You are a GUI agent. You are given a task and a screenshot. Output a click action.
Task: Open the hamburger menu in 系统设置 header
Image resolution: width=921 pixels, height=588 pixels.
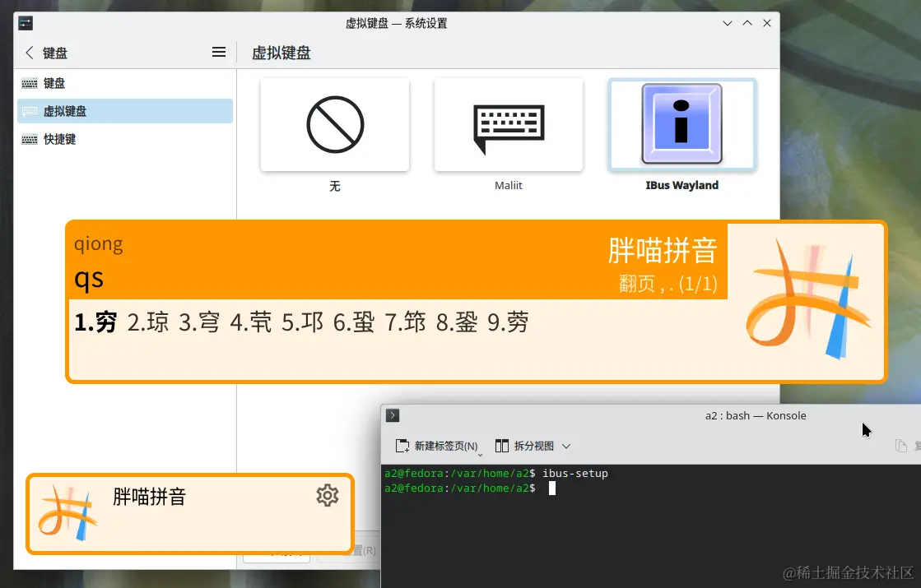point(218,52)
